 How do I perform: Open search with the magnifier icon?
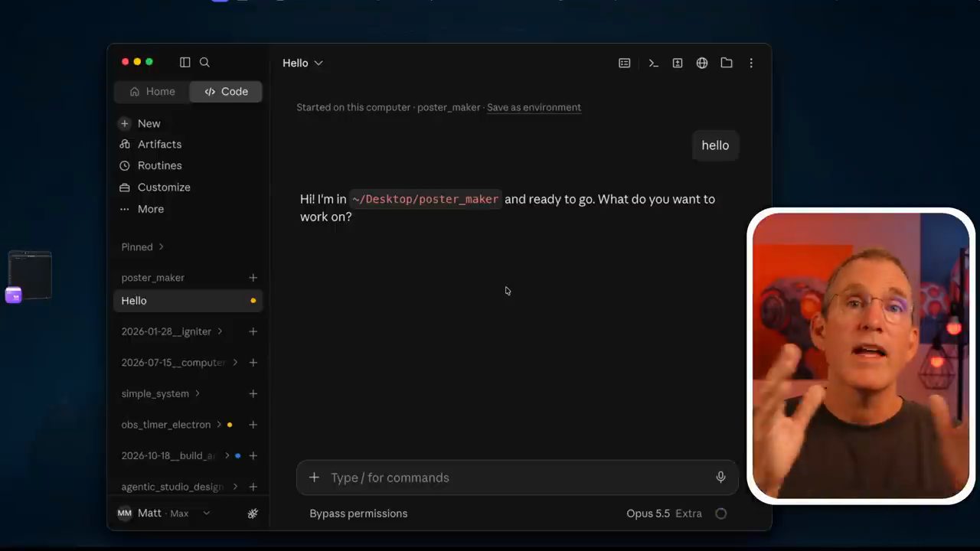click(x=204, y=62)
